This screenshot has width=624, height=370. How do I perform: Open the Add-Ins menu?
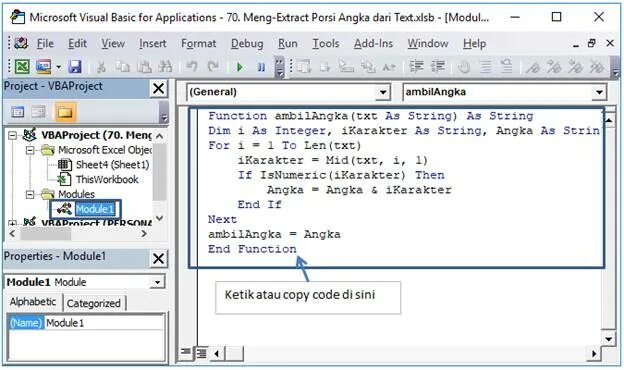[373, 43]
